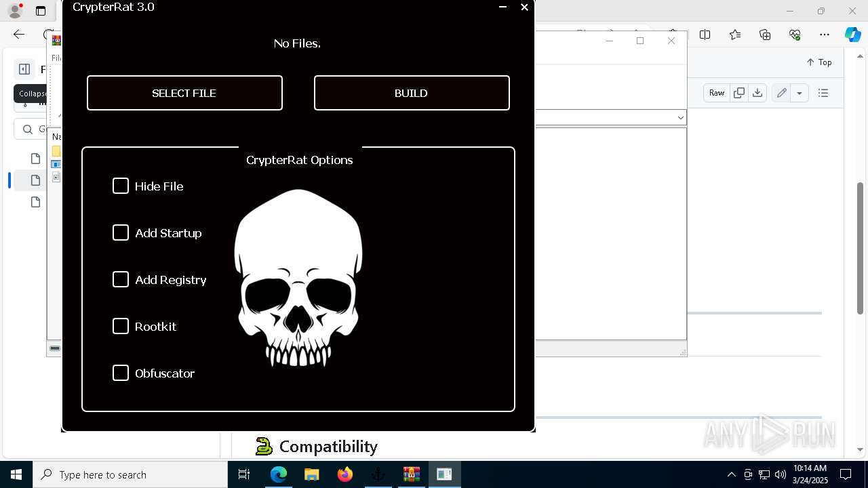Open the volume speaker tray icon

(x=780, y=474)
